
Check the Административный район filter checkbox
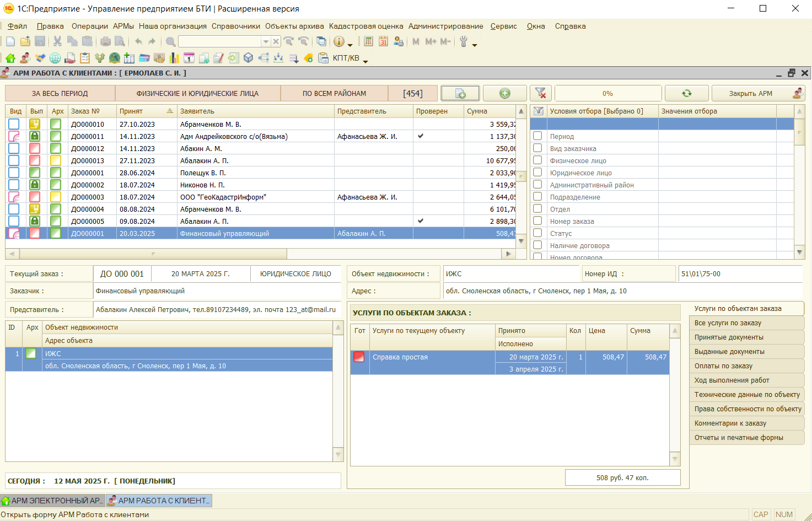(537, 184)
